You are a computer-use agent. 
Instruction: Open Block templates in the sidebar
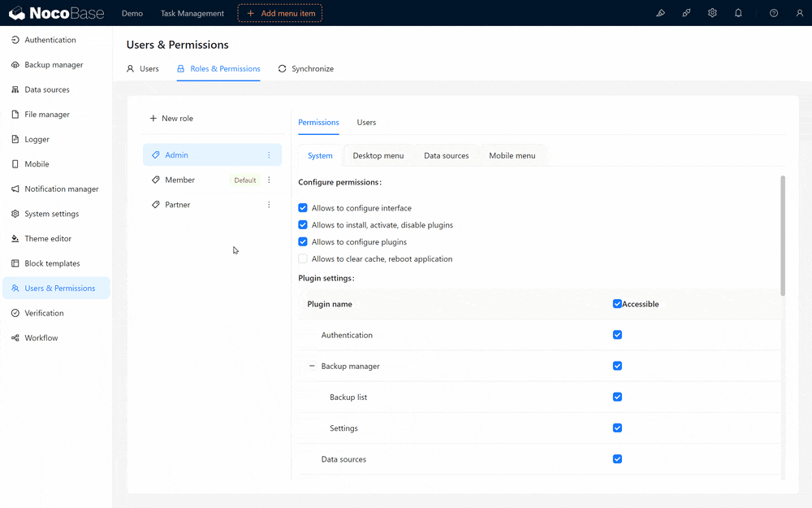pos(57,263)
